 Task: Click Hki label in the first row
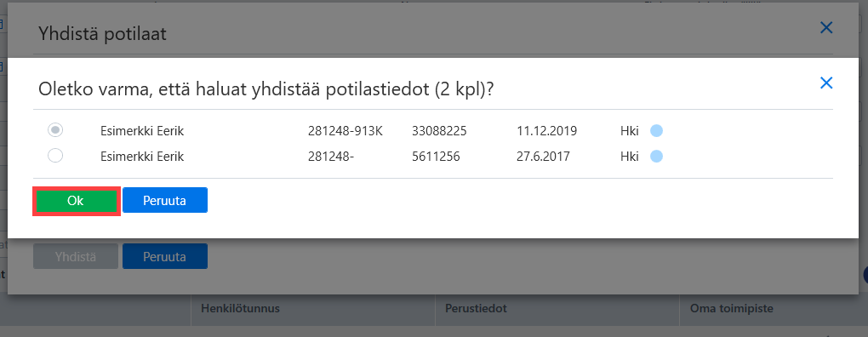630,131
